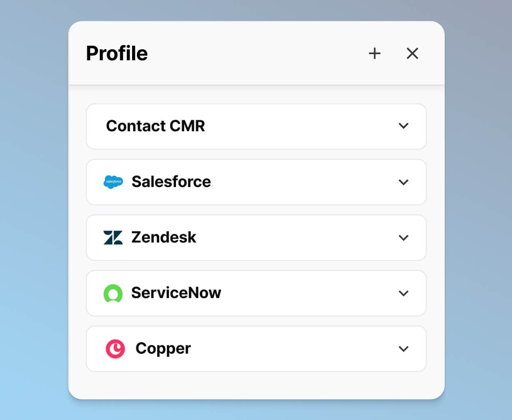Expand the ServiceNow section
Screen dimensions: 512x420
pos(404,293)
